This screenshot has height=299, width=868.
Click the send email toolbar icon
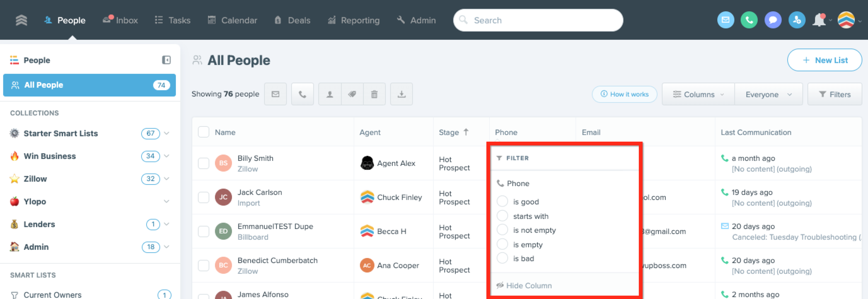click(275, 94)
